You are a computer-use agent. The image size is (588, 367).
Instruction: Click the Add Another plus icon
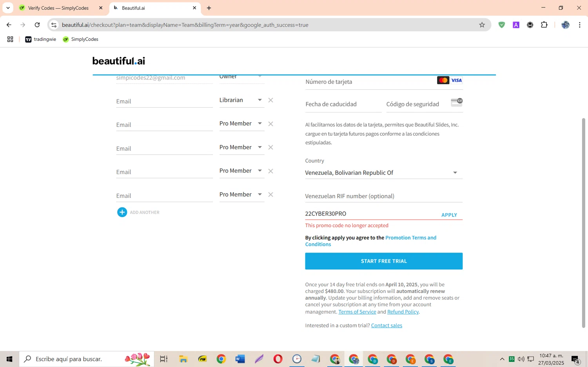click(x=122, y=212)
